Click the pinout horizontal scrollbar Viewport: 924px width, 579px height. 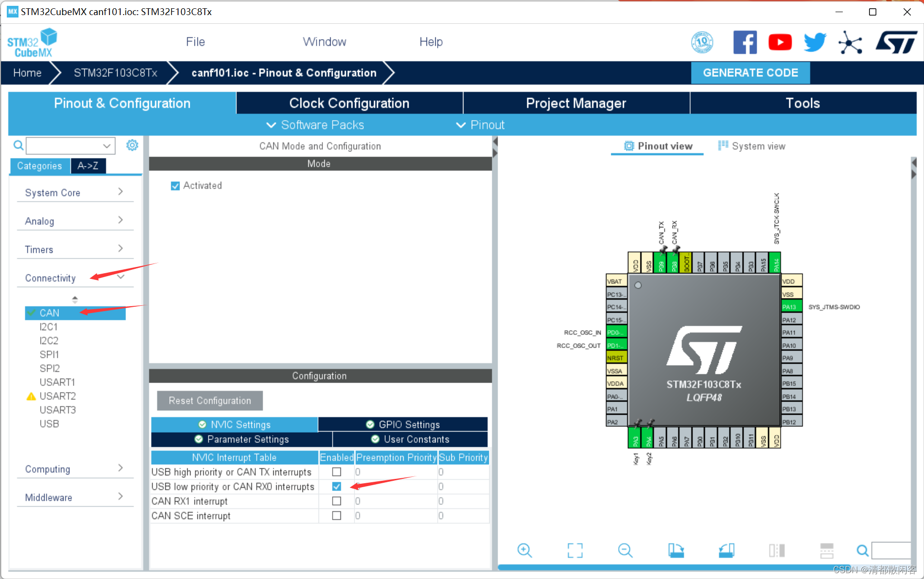click(674, 567)
